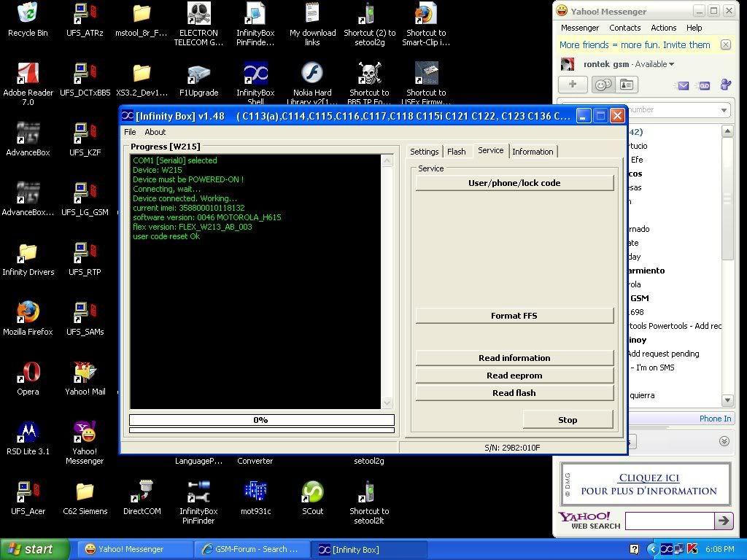Open Available status dropdown in Yahoo Messenger
The image size is (747, 560).
[654, 64]
